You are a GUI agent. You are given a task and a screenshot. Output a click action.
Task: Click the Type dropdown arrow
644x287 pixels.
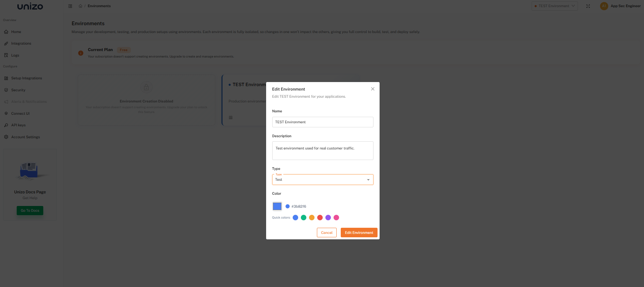(x=368, y=180)
